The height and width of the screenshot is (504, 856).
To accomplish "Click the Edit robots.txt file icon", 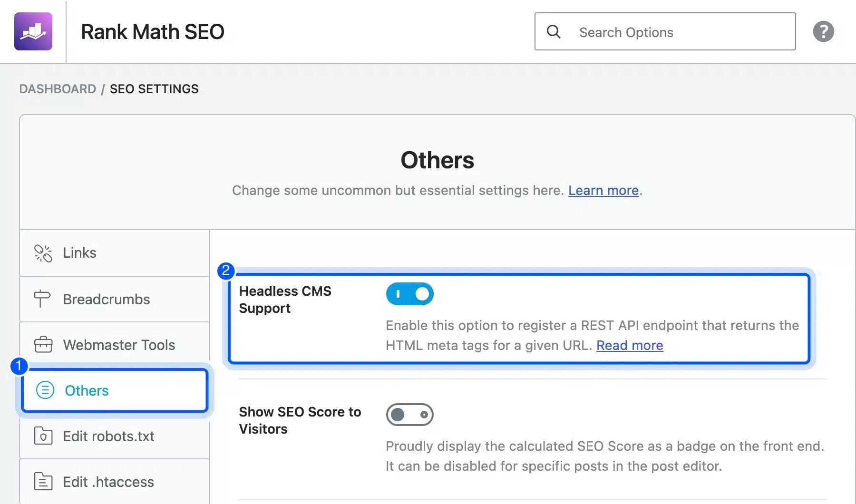I will pyautogui.click(x=43, y=436).
